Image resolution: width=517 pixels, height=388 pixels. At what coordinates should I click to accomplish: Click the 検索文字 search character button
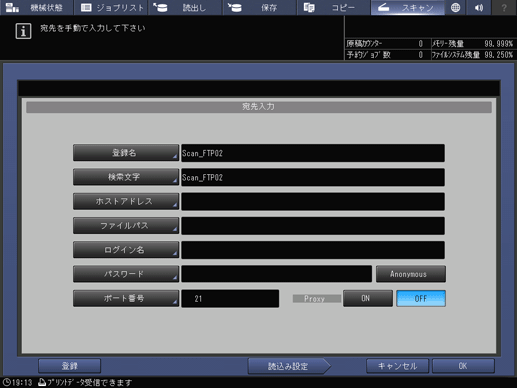point(126,177)
